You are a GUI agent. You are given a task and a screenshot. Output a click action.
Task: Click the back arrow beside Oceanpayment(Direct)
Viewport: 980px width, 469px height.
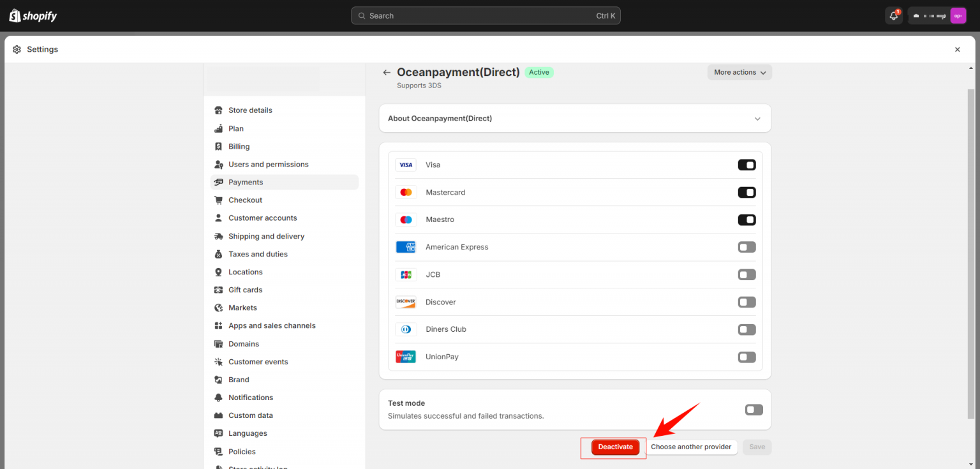click(386, 73)
